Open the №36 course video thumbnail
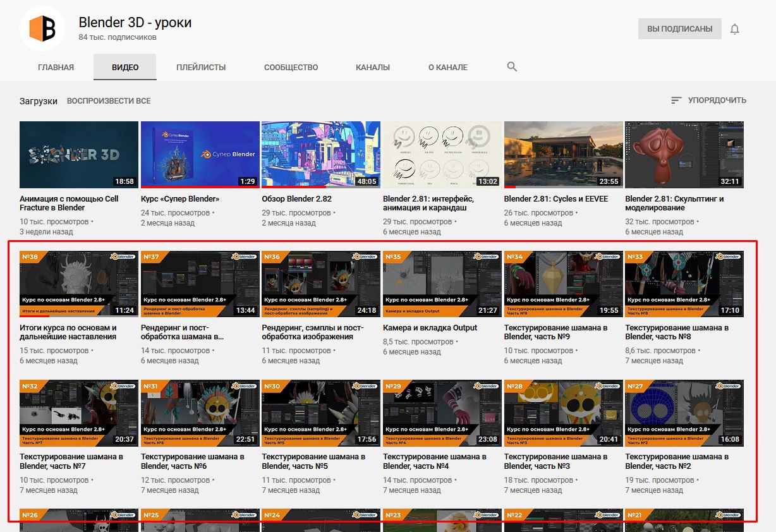This screenshot has width=776, height=532. (x=321, y=284)
